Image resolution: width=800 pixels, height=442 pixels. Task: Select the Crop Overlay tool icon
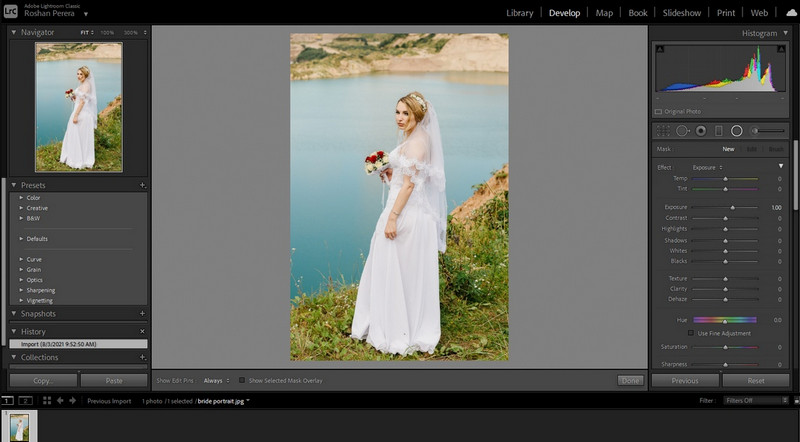click(x=663, y=131)
